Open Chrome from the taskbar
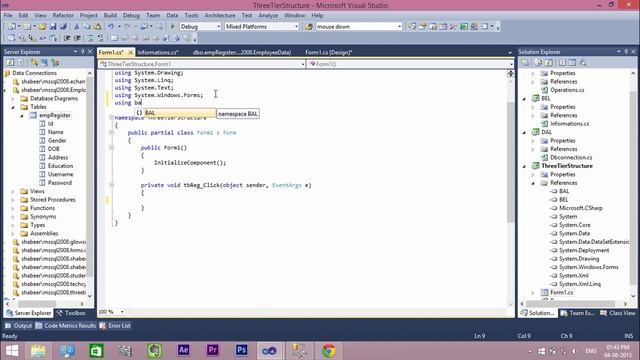 point(329,351)
